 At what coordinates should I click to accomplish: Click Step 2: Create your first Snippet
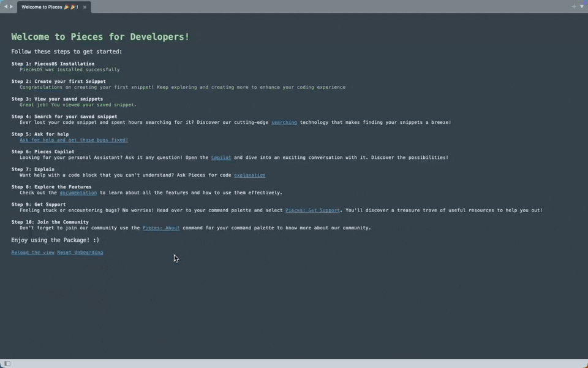[x=59, y=82]
